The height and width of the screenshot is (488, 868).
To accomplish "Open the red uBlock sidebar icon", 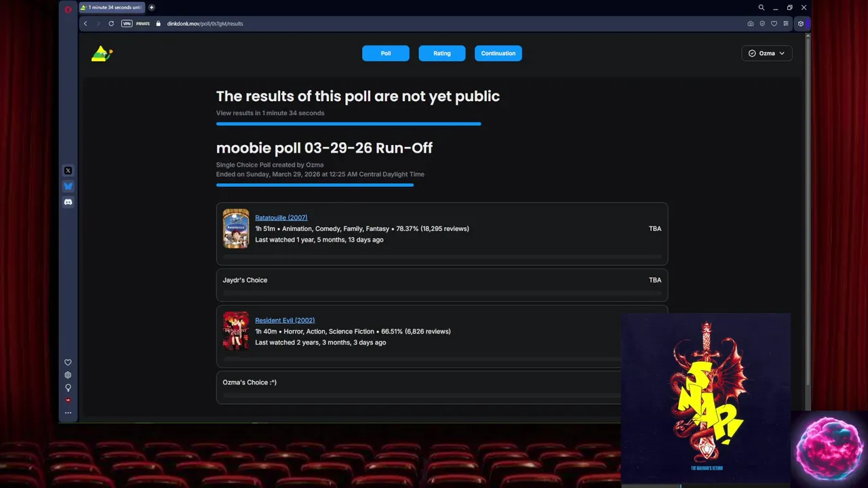I will point(68,400).
